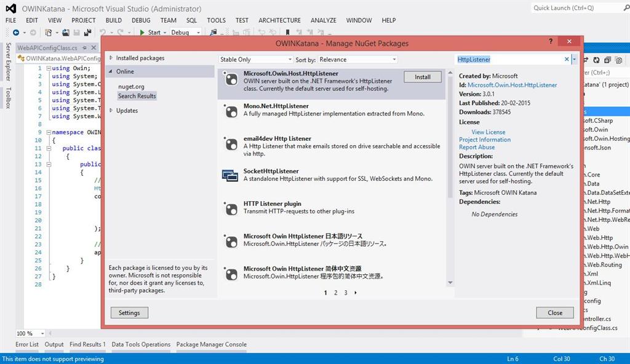Click the Undo toolbar icon

pyautogui.click(x=103, y=33)
